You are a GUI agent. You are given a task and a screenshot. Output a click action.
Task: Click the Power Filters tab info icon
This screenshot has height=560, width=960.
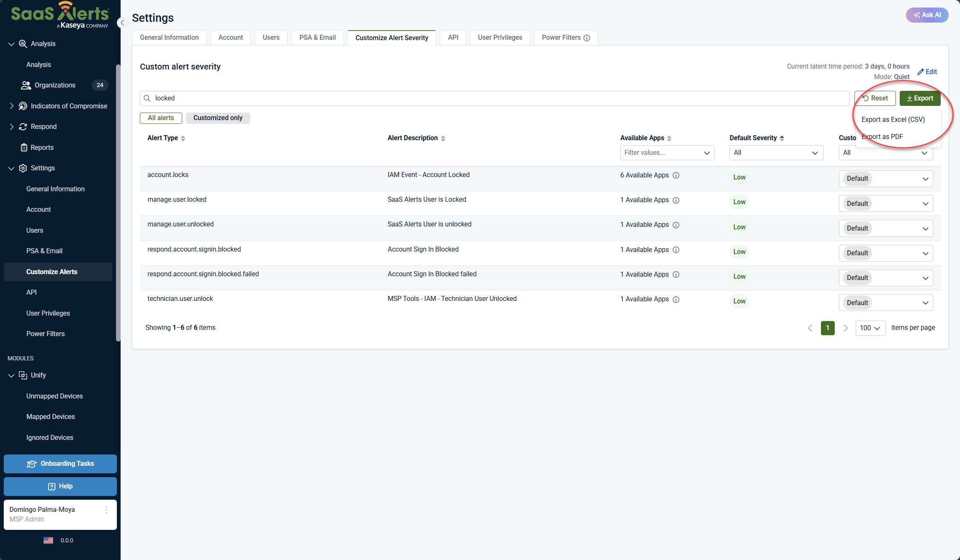pyautogui.click(x=587, y=38)
